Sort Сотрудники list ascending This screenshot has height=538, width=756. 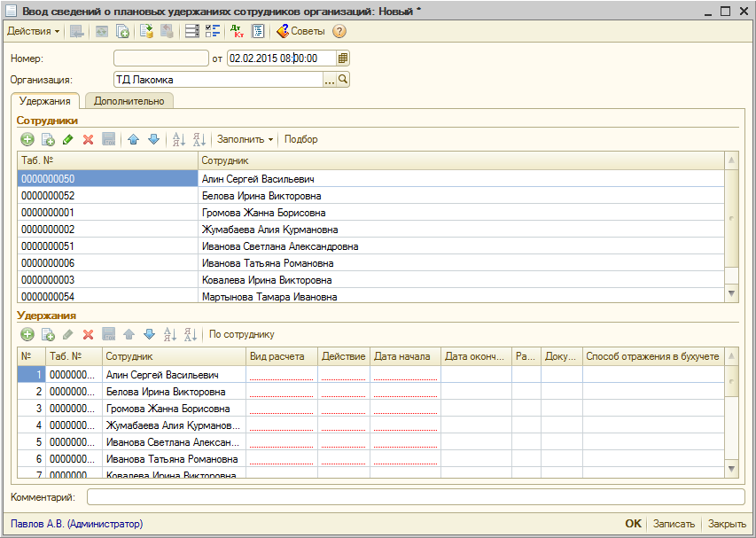pyautogui.click(x=178, y=139)
